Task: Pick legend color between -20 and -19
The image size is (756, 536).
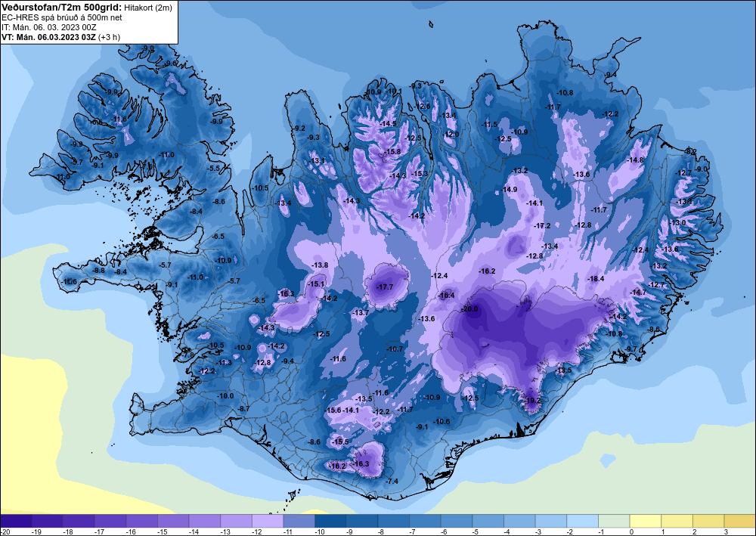Action: (x=16, y=521)
